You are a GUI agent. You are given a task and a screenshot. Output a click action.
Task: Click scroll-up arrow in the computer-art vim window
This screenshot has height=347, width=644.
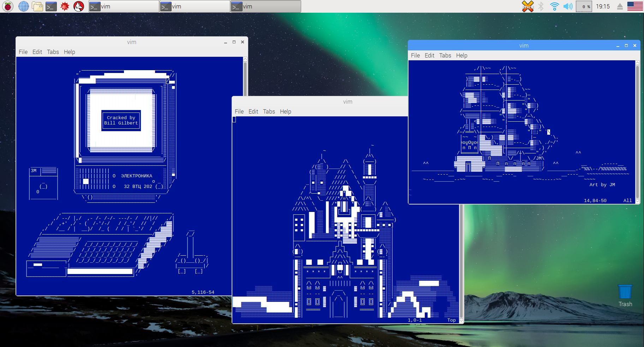pyautogui.click(x=245, y=59)
